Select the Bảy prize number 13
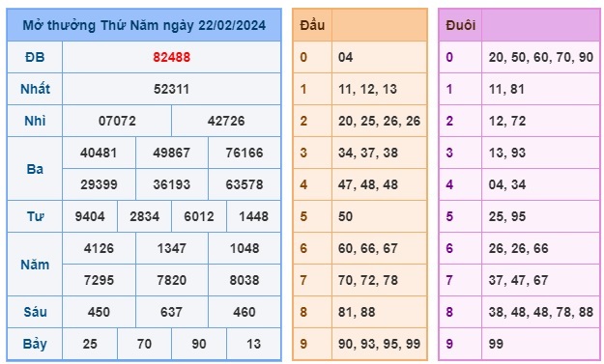This screenshot has height=364, width=604. tap(253, 344)
